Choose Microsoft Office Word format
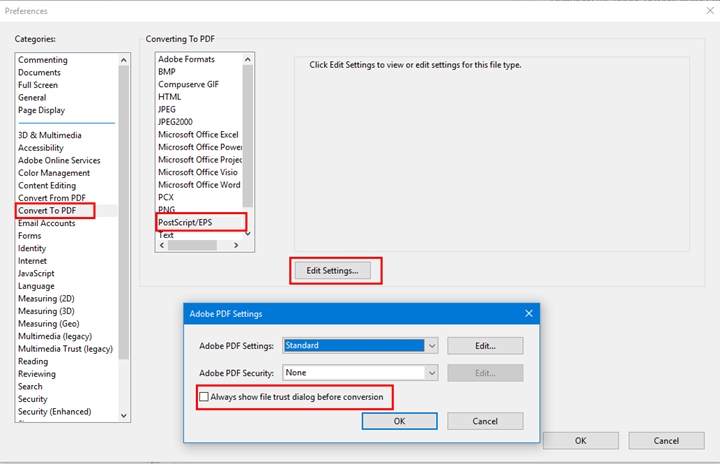Viewport: 720px width, 464px height. pyautogui.click(x=199, y=185)
